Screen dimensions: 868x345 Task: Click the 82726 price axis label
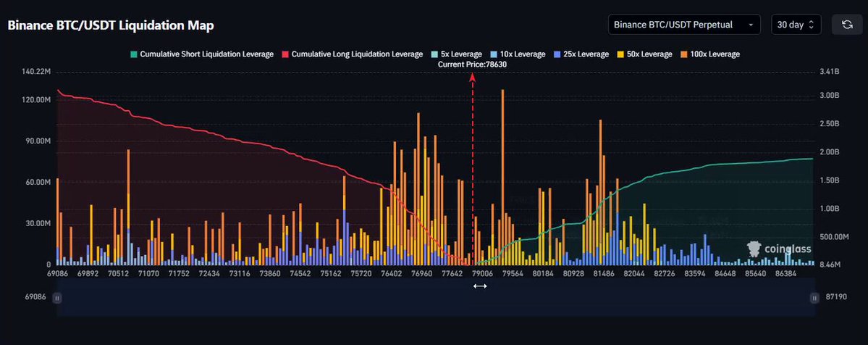(x=665, y=274)
